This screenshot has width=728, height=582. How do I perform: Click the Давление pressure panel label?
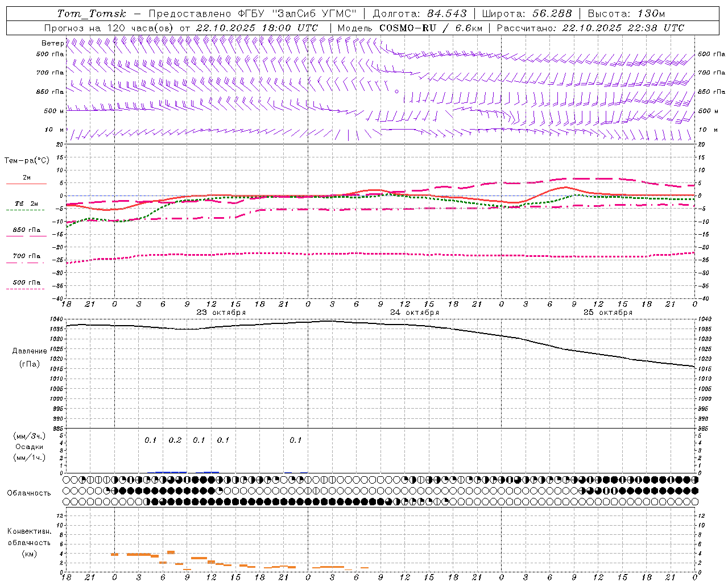tap(30, 351)
